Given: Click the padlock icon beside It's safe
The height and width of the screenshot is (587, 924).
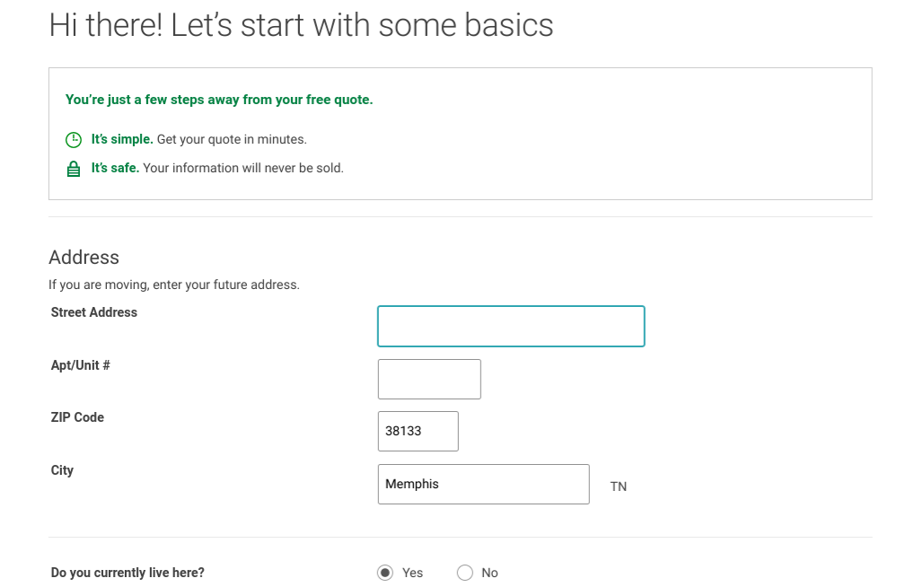Looking at the screenshot, I should [x=74, y=169].
